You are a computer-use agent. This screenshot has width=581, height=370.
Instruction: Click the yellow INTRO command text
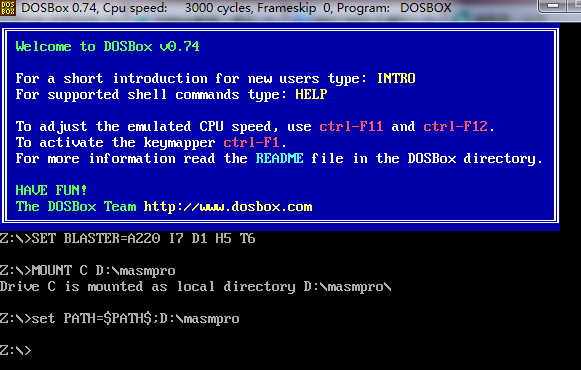[x=396, y=79]
